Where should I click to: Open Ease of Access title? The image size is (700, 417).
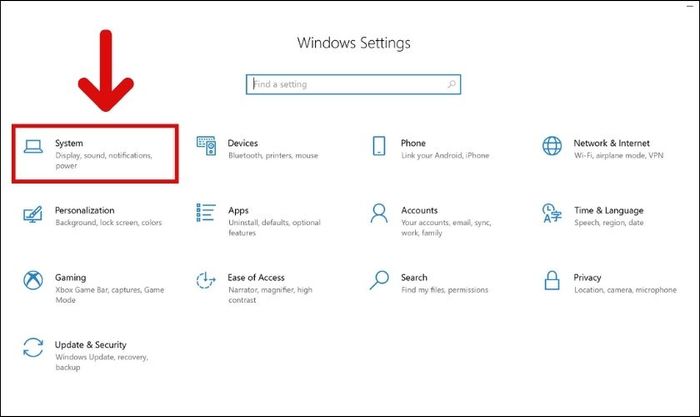pyautogui.click(x=256, y=278)
